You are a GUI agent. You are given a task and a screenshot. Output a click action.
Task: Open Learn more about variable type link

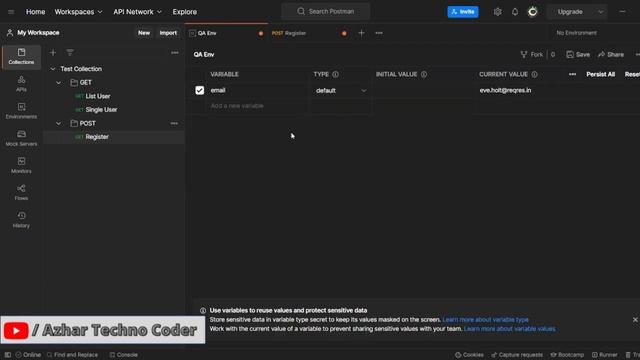[485, 320]
